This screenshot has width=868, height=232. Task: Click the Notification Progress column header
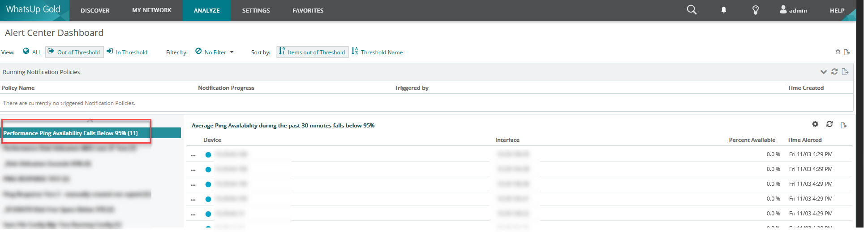point(226,88)
